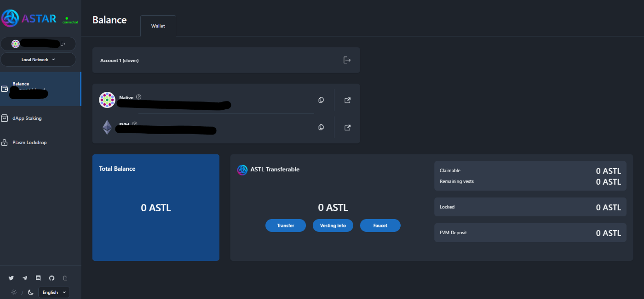Click the Account 1 (clover) label
Viewport: 644px width, 299px height.
[x=120, y=61]
